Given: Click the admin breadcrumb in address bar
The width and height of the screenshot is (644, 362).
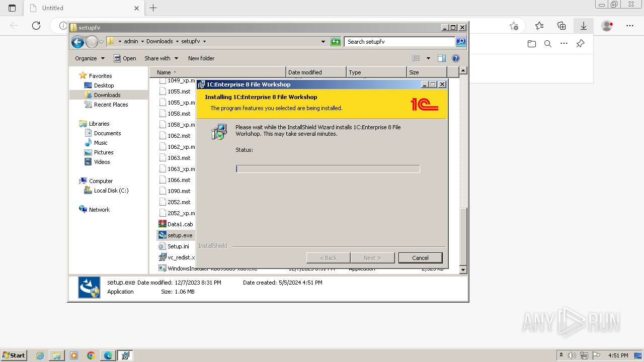Looking at the screenshot, I should click(131, 41).
